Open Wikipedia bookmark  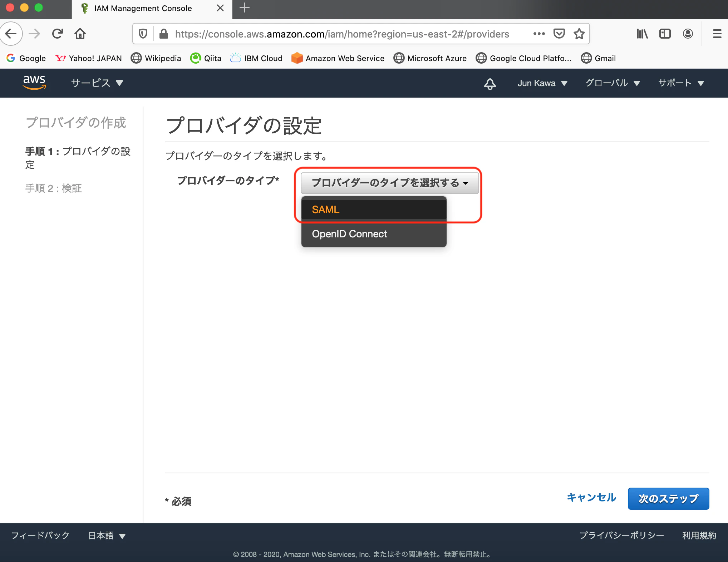coord(156,58)
